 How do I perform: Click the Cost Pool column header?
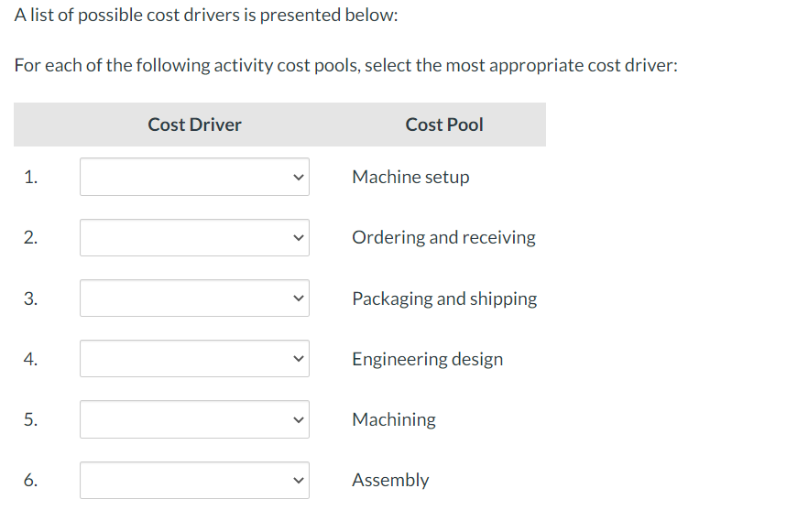tap(443, 125)
